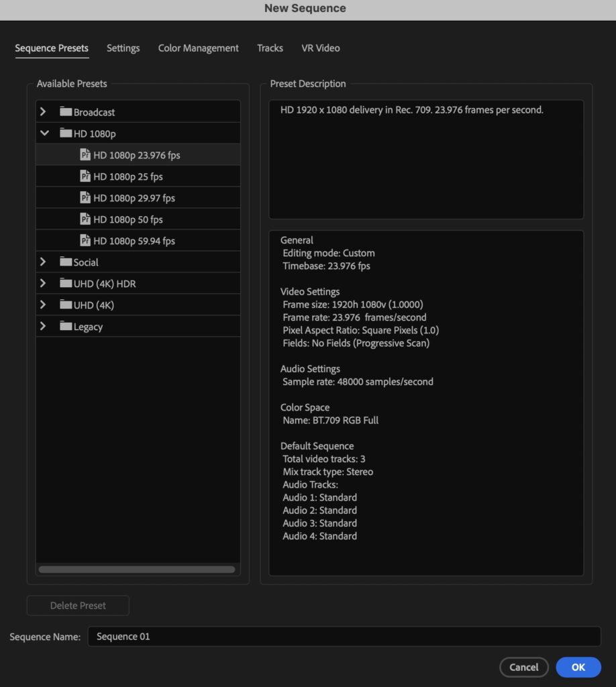Click the presets list horizontal scrollbar

tap(137, 570)
